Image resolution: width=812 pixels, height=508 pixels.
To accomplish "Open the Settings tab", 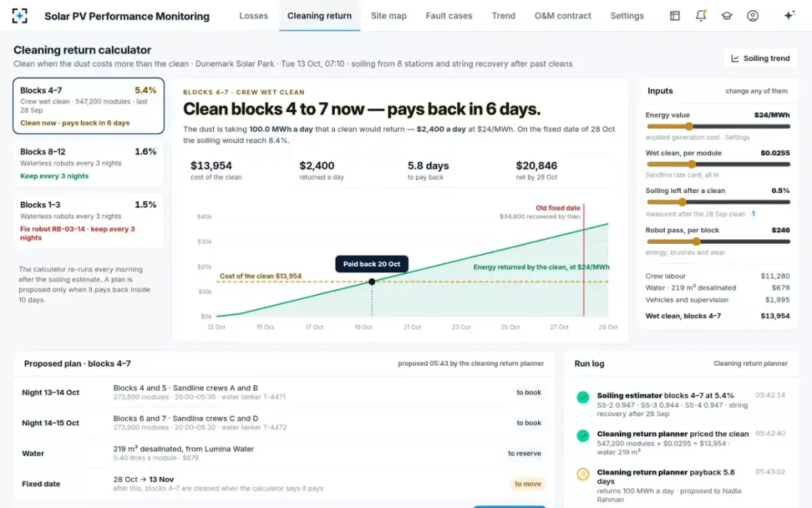I will click(x=627, y=16).
